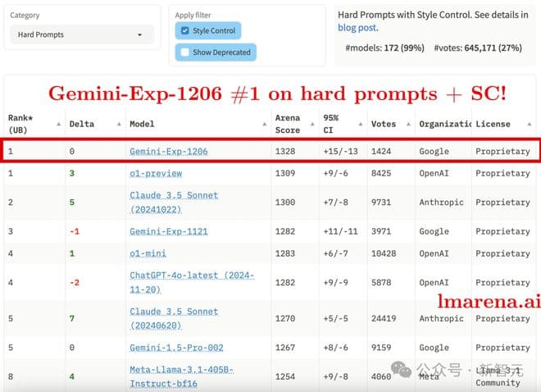This screenshot has height=392, width=541.
Task: Open the Gemini-Exp-1121 model link
Action: [x=168, y=232]
